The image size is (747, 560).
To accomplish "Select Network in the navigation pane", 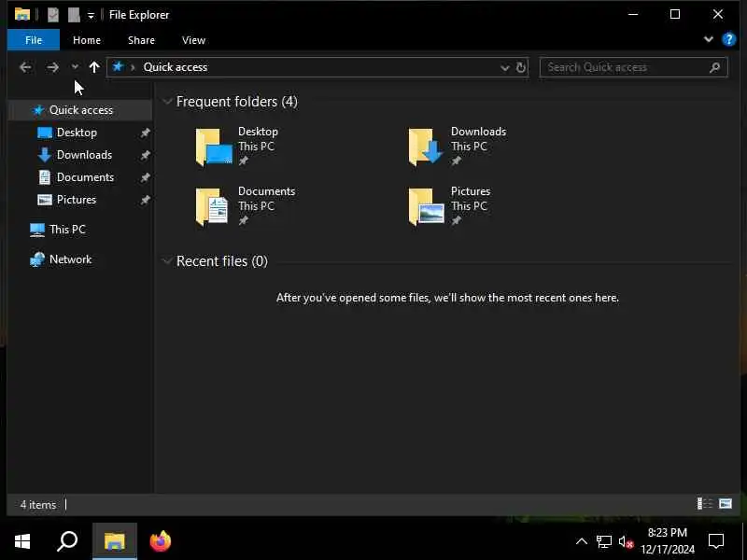I will point(71,259).
